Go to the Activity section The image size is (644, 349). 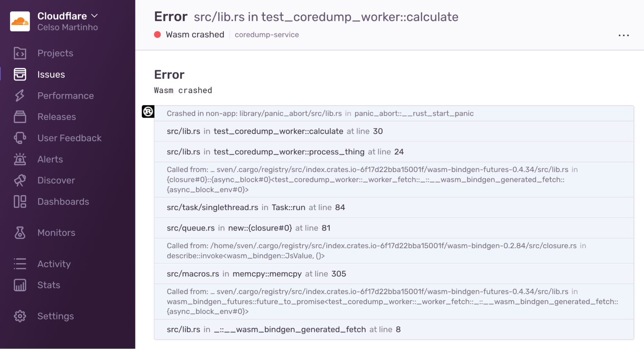click(x=54, y=264)
